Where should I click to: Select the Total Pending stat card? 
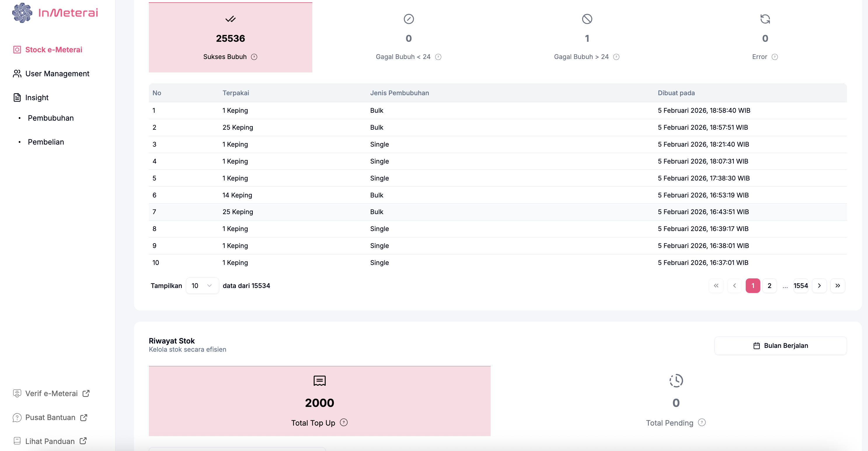(676, 401)
